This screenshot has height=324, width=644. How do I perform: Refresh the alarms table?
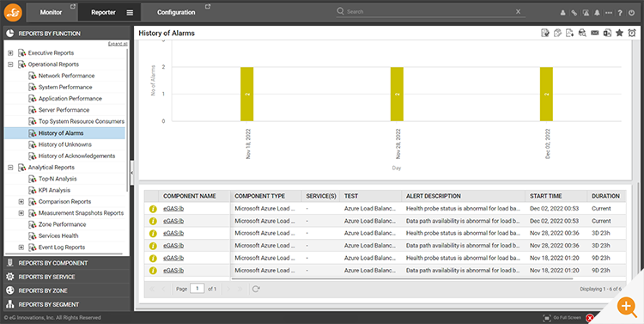coord(256,289)
